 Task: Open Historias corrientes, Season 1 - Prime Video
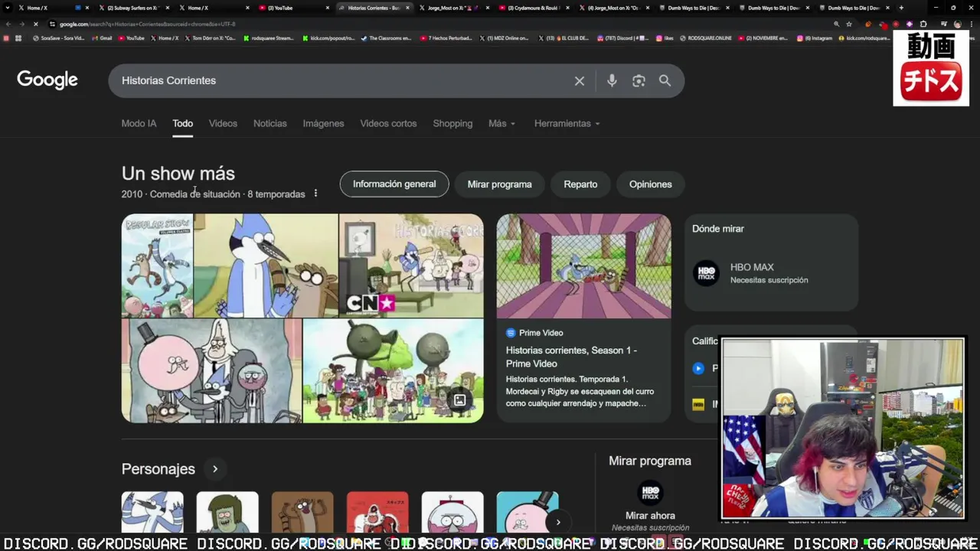(x=571, y=357)
